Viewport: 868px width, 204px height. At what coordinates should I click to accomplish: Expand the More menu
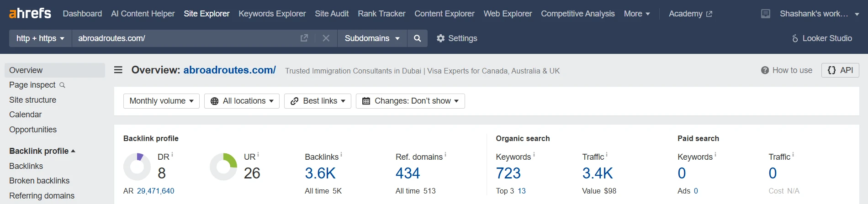click(x=637, y=14)
